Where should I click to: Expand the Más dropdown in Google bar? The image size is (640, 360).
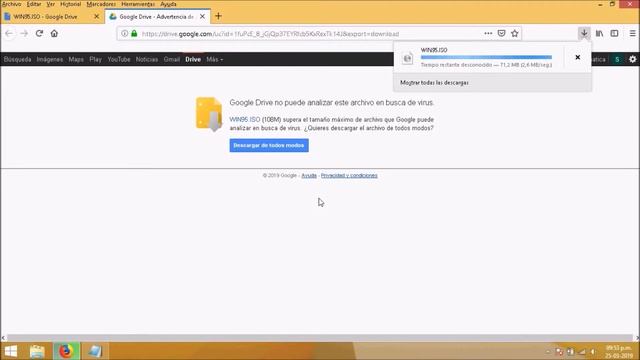click(x=214, y=59)
